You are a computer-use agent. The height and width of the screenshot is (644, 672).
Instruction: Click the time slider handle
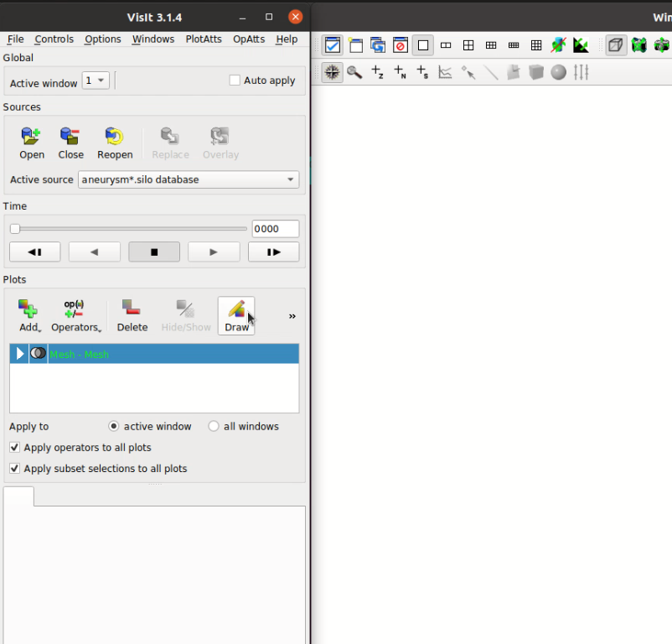15,229
